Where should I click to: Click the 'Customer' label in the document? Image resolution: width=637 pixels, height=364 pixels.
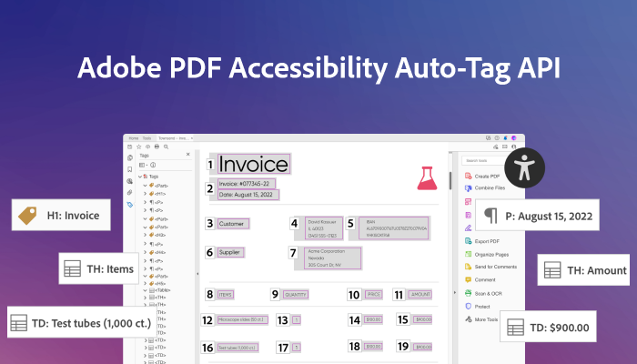pos(233,224)
